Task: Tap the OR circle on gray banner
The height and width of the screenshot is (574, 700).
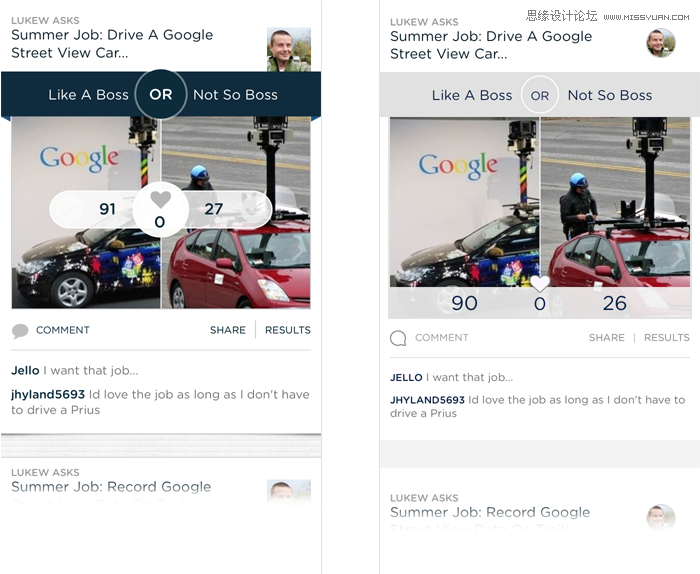Action: (540, 95)
